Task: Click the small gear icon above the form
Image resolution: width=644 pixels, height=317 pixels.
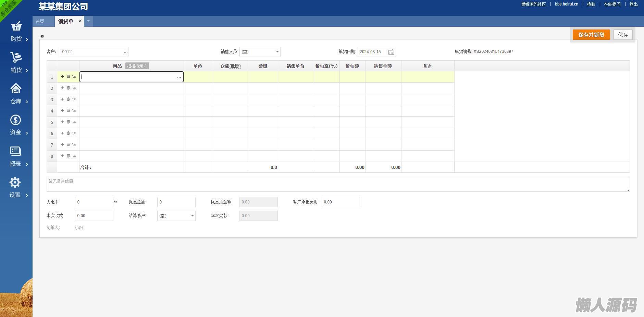Action: pos(42,36)
